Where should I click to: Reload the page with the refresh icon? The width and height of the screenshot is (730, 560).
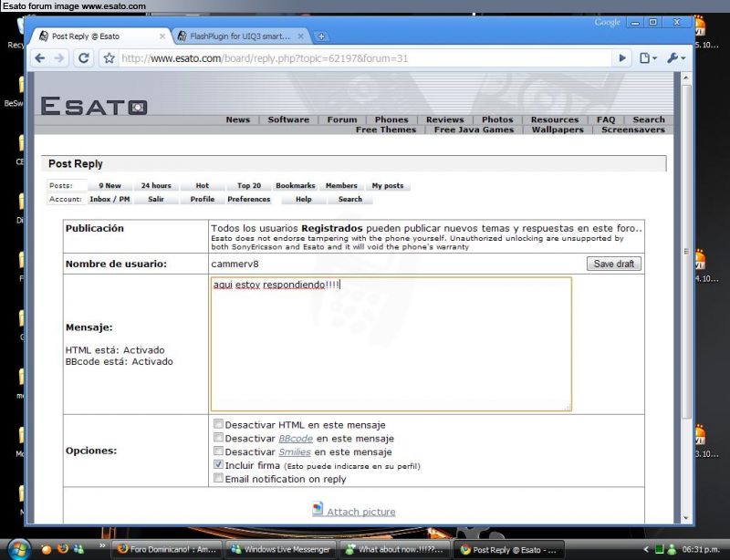point(83,57)
